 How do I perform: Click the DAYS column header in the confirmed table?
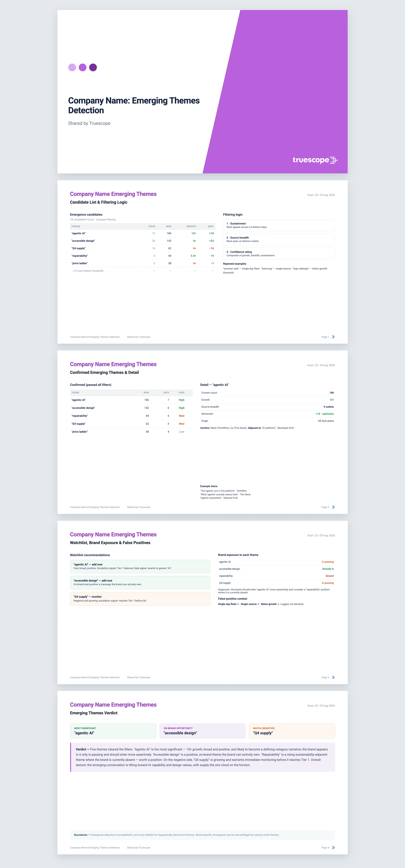(166, 393)
